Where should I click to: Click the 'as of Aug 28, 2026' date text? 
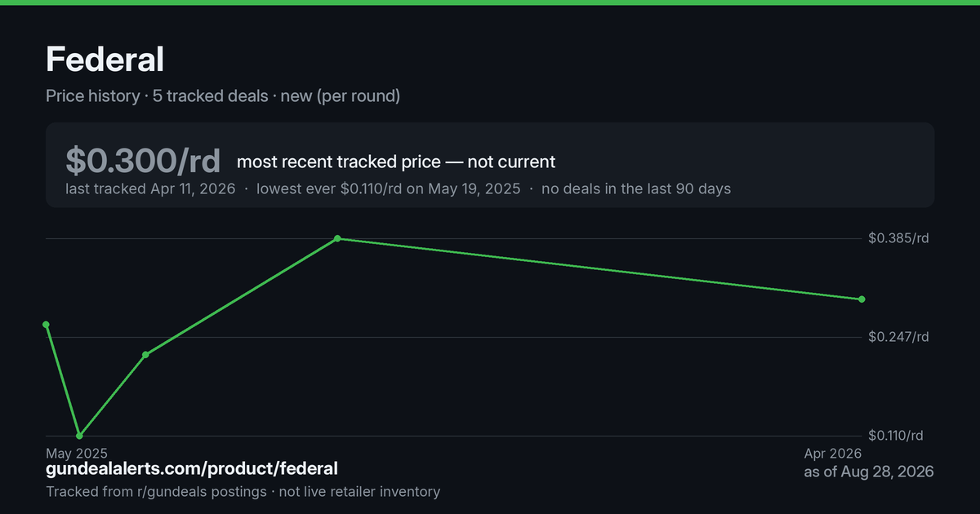(x=869, y=472)
